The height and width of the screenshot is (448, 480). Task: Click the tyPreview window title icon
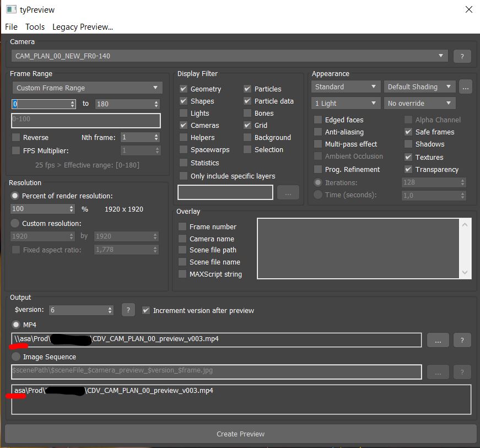(x=12, y=9)
